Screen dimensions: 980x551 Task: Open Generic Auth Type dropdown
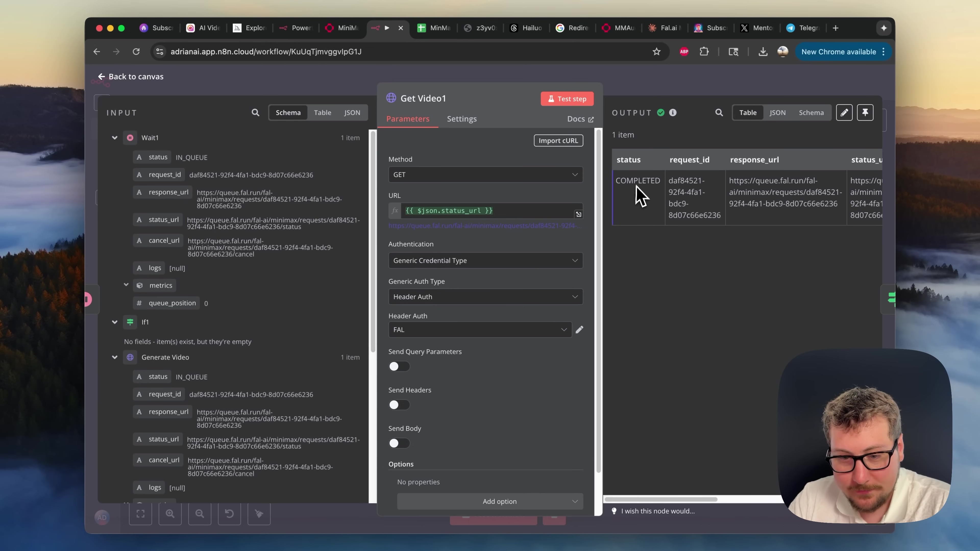[485, 297]
